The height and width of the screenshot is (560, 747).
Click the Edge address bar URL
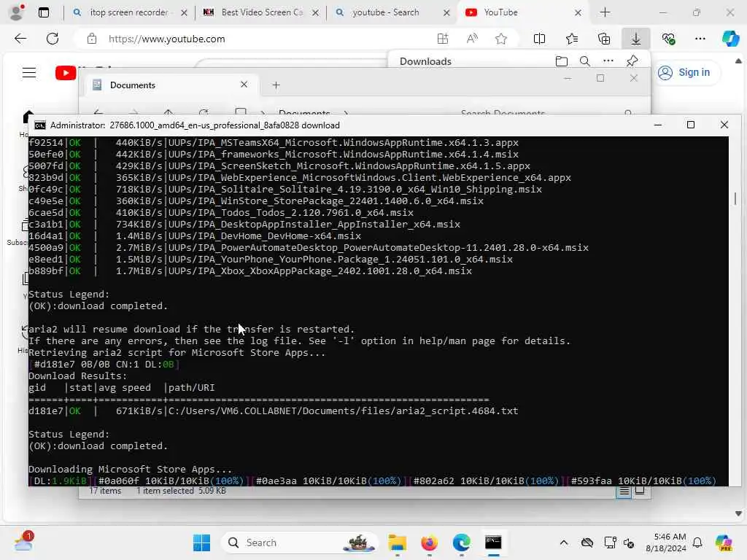pyautogui.click(x=167, y=39)
